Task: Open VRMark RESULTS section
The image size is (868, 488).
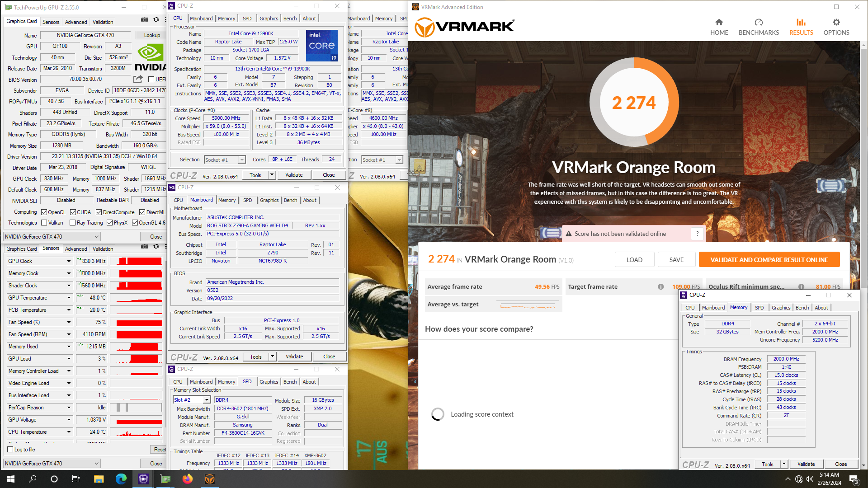Action: coord(801,27)
